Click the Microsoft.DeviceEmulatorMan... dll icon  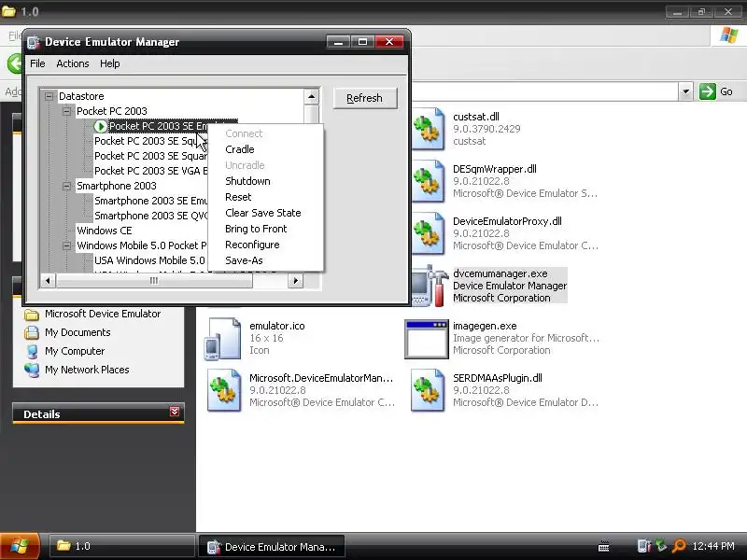224,390
